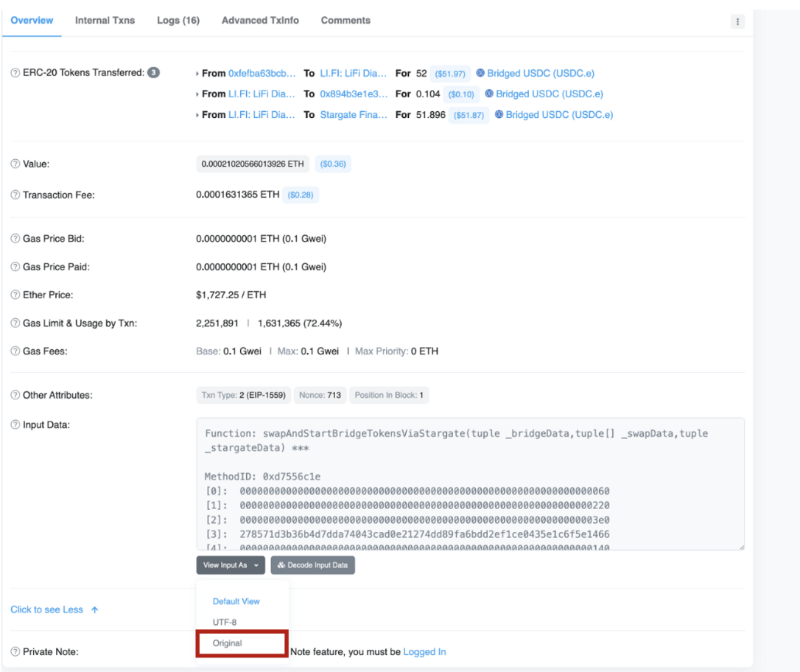800x672 pixels.
Task: Click the 1,631,365 (72.44%) gas usage value
Action: 300,323
